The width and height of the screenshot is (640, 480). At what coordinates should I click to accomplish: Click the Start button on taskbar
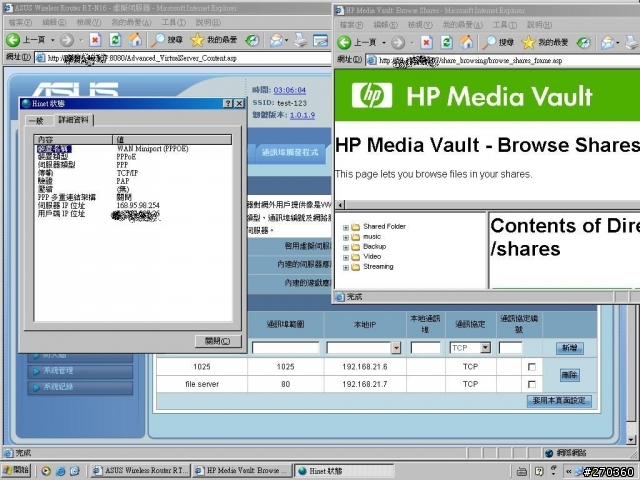click(16, 470)
